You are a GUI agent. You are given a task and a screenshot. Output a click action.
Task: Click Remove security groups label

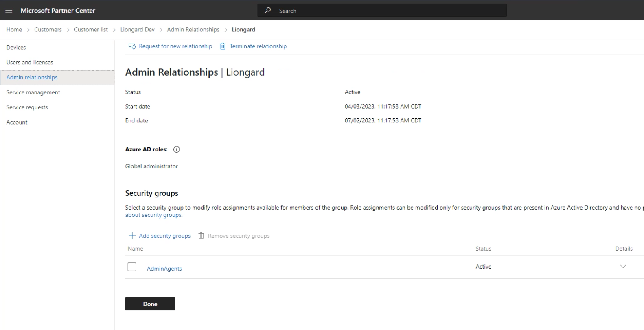tap(239, 236)
